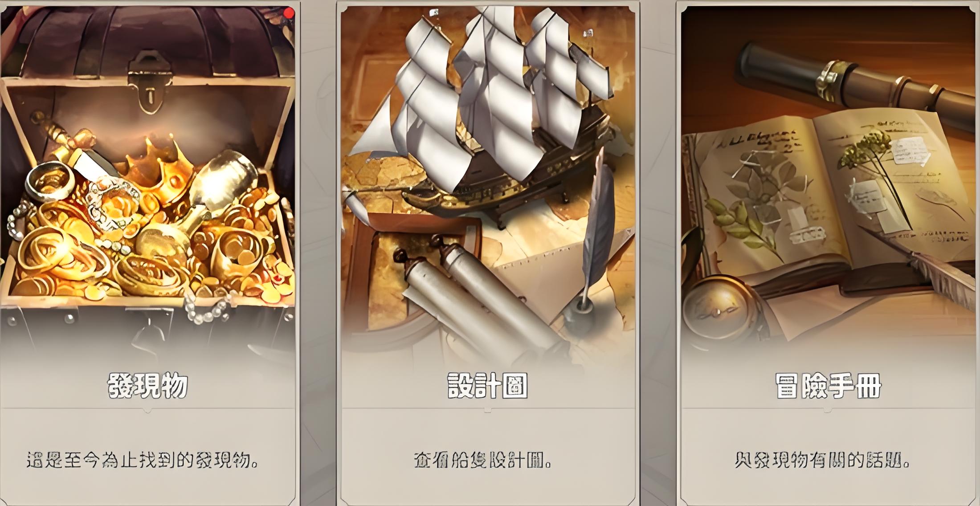Click the divider notch under 冒險手冊 title
The image size is (980, 506).
click(828, 410)
